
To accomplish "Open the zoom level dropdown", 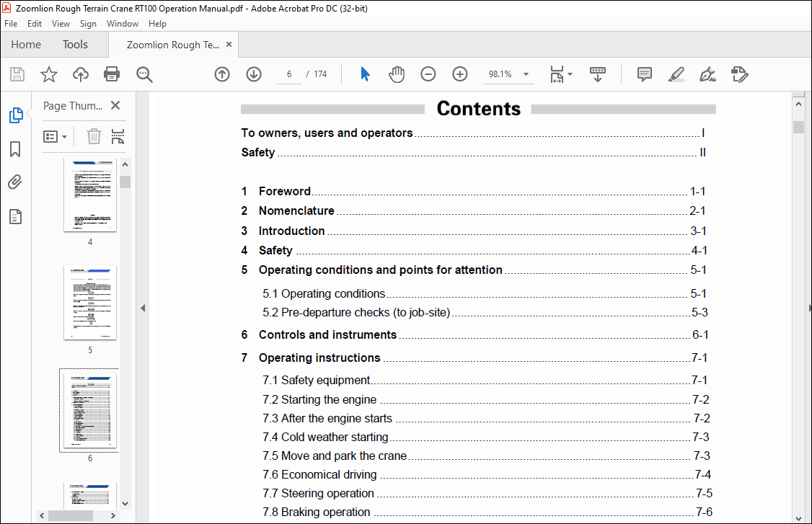I will tap(526, 74).
